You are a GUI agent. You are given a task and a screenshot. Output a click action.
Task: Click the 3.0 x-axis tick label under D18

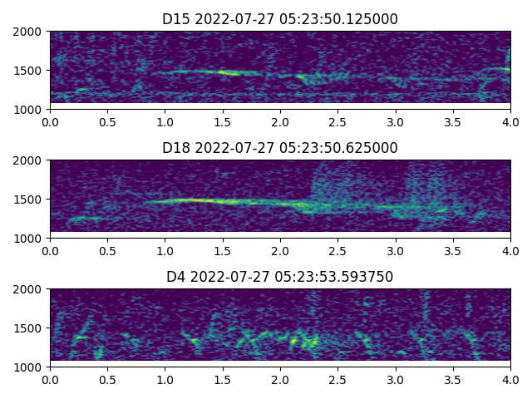point(396,251)
